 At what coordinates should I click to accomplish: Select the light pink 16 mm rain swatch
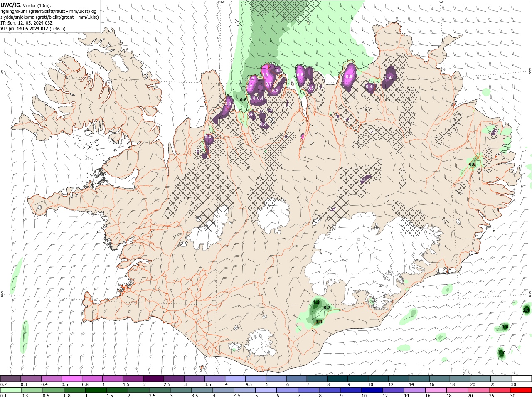436,390
